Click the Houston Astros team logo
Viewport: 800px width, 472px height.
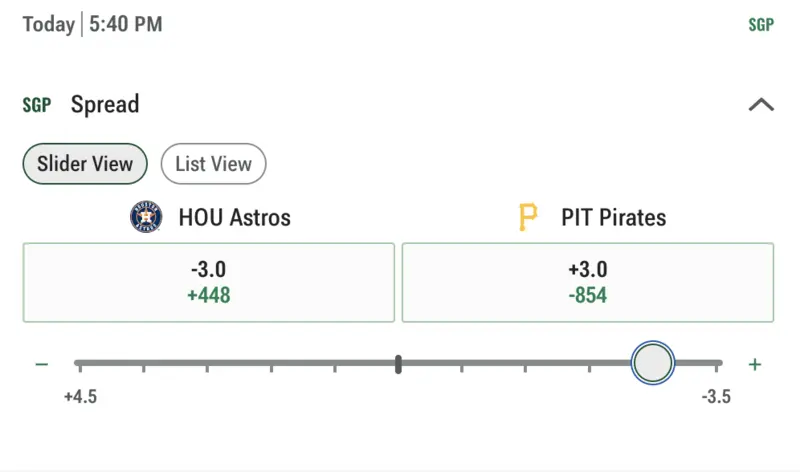click(x=146, y=217)
